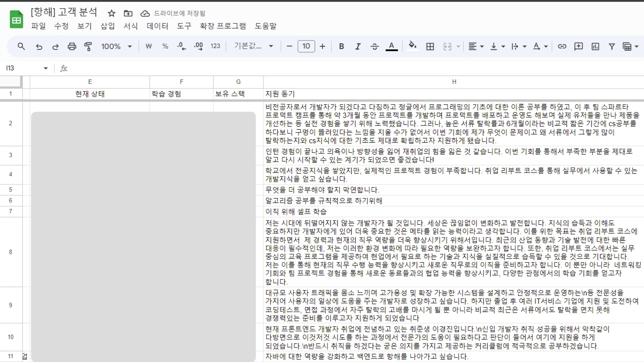Move document to folder icon
The height and width of the screenshot is (362, 644).
(128, 13)
